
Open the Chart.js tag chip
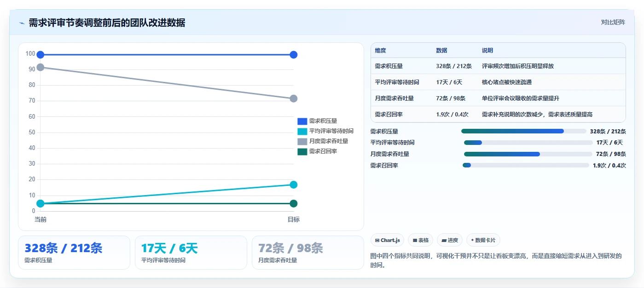(388, 240)
